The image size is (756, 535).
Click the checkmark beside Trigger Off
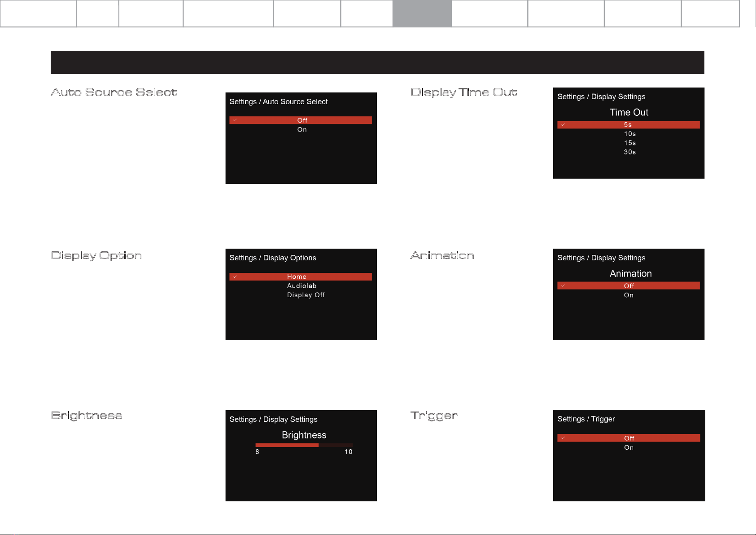(563, 438)
